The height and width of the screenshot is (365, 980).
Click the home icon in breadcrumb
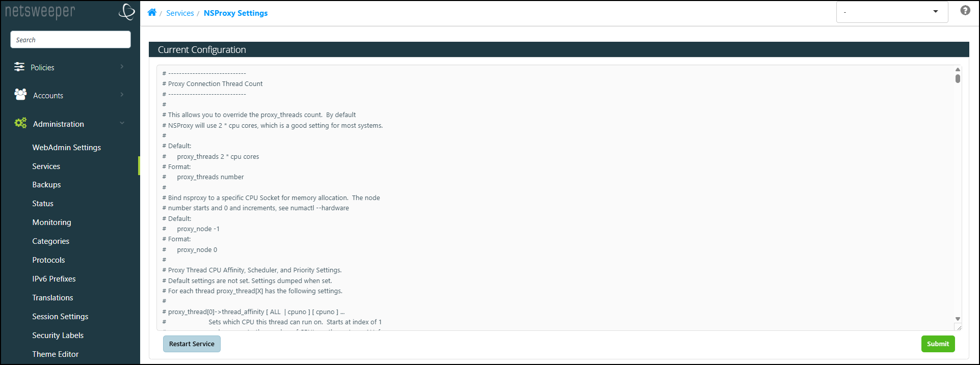[x=152, y=13]
